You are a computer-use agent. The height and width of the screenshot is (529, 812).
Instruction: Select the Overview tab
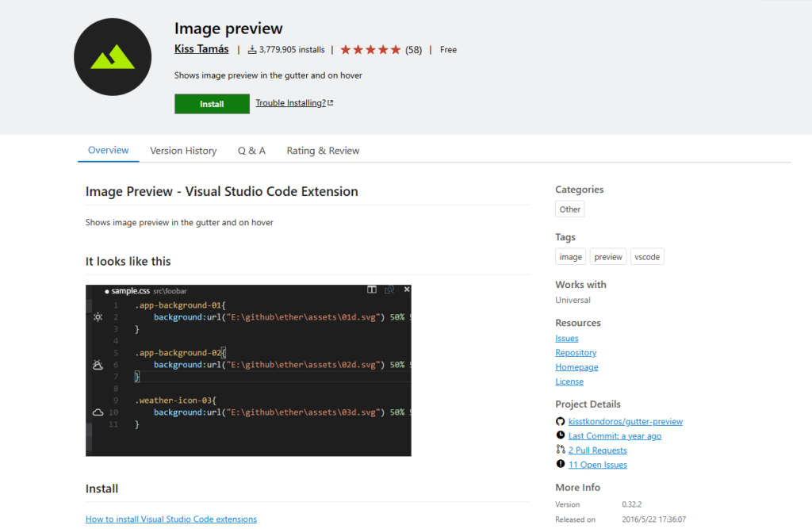point(109,151)
